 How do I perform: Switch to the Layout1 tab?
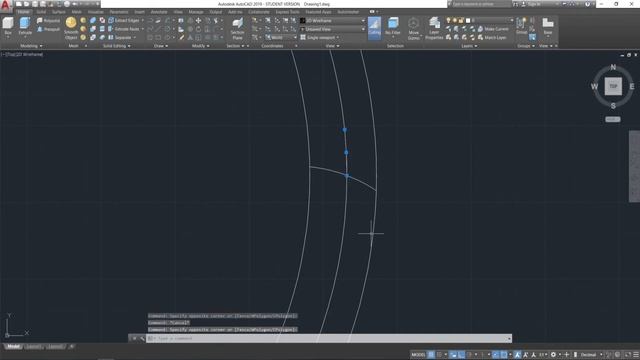pyautogui.click(x=33, y=347)
